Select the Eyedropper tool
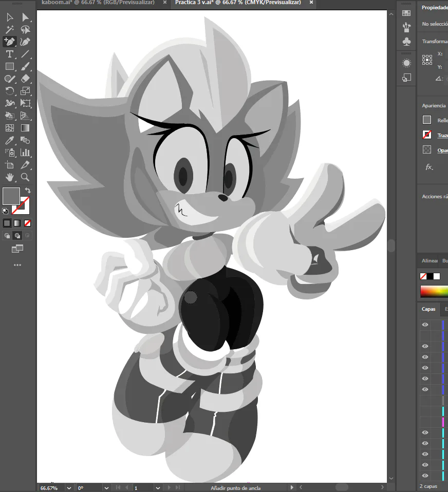This screenshot has width=448, height=492. click(x=9, y=140)
